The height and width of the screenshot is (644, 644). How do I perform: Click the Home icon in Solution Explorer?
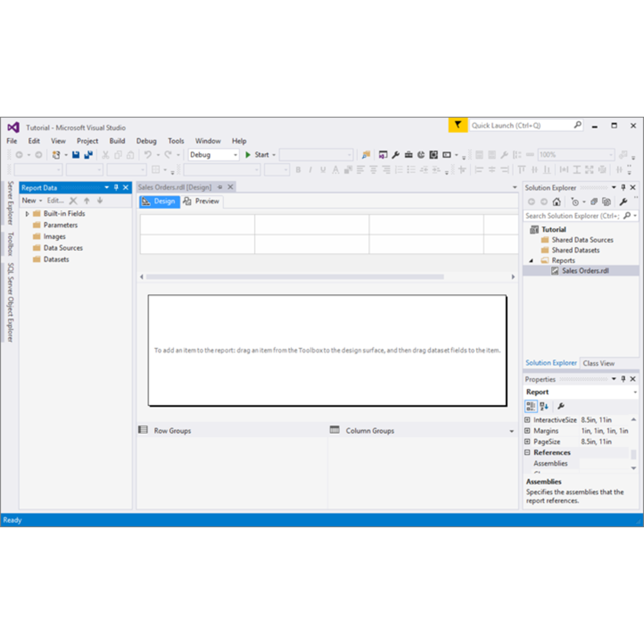[556, 202]
